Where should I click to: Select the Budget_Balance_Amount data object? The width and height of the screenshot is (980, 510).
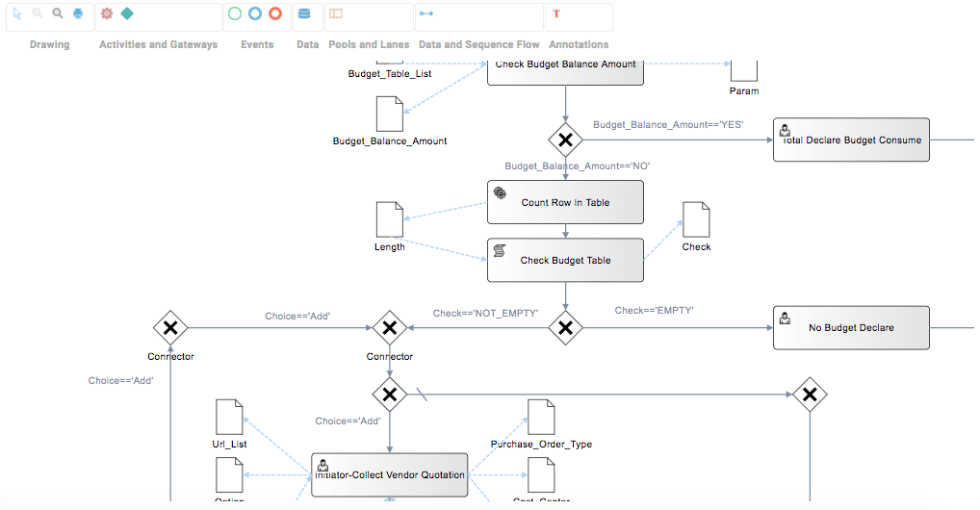pyautogui.click(x=389, y=114)
